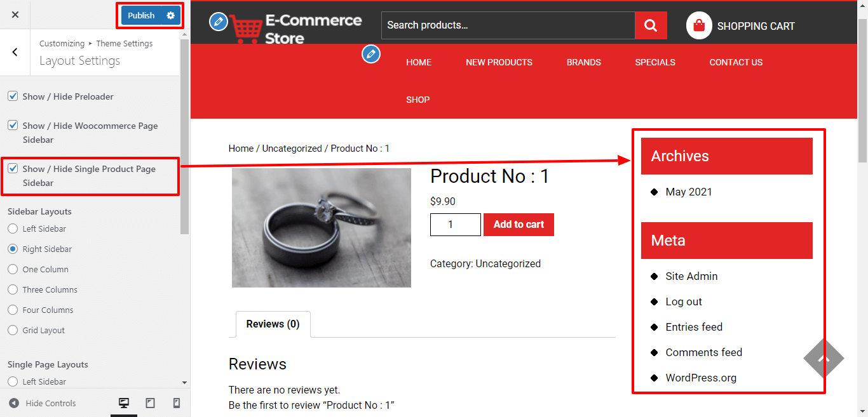Open the shopping cart bag icon
This screenshot has width=868, height=417.
pos(699,25)
